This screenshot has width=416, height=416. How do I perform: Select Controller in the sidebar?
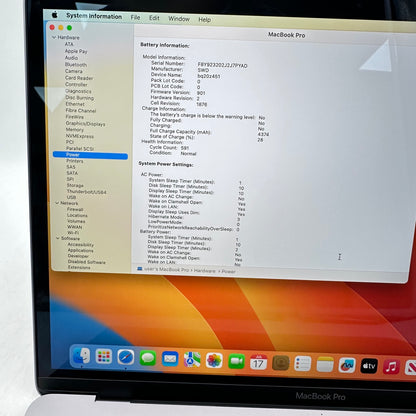click(76, 84)
